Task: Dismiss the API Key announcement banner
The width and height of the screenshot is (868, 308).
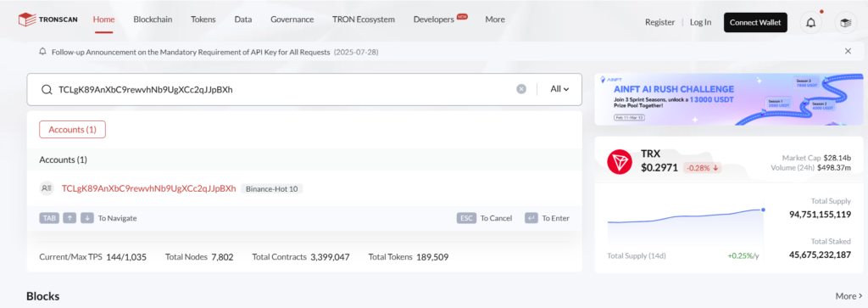Action: pyautogui.click(x=848, y=52)
